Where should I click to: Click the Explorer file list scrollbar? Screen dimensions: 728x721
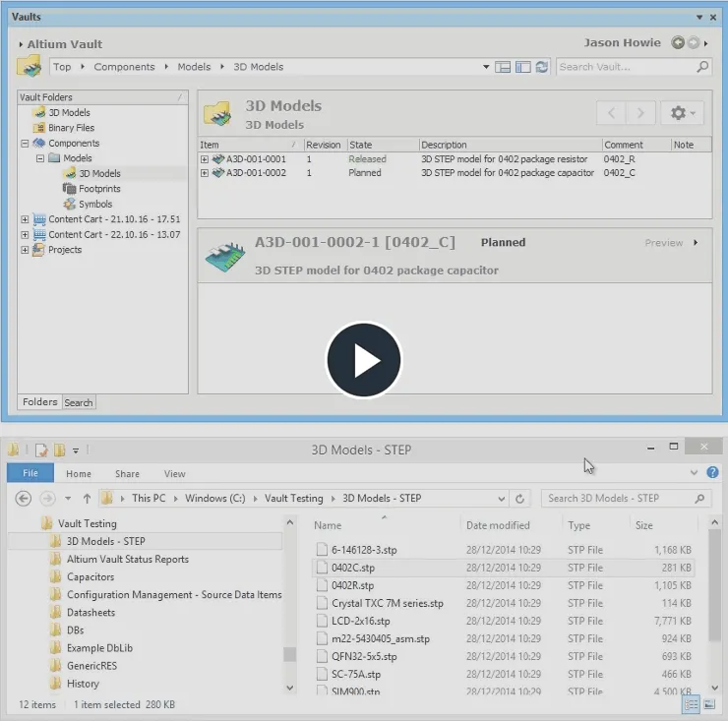pyautogui.click(x=715, y=585)
